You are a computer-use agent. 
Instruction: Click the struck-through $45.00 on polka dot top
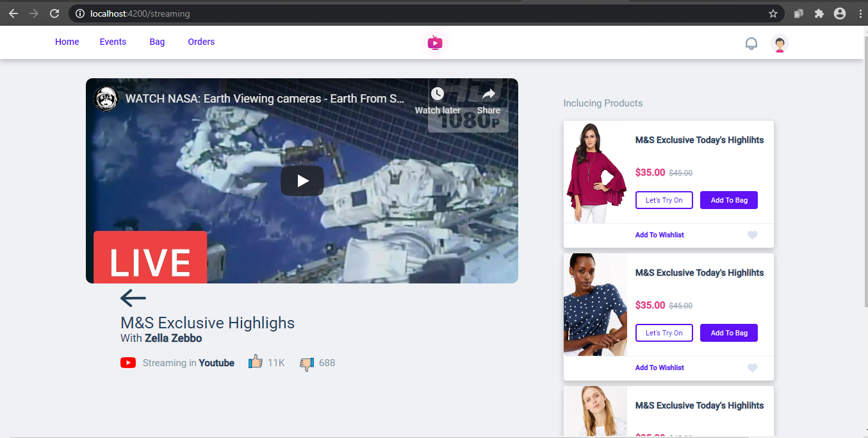click(681, 306)
